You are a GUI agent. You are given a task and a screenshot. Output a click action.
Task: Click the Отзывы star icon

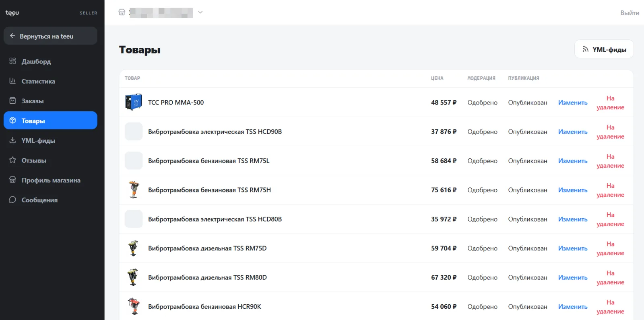tap(12, 160)
